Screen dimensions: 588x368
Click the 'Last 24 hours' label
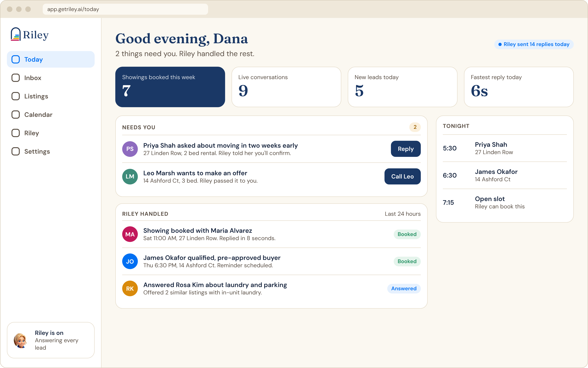click(403, 214)
